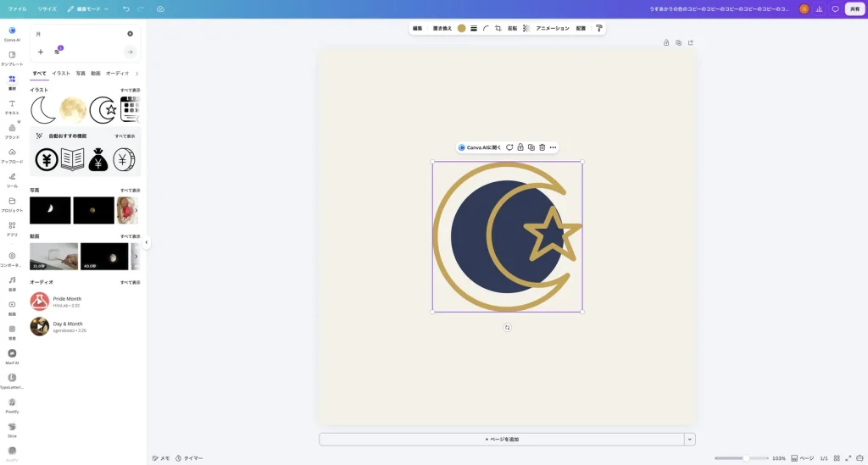The image size is (868, 465).
Task: Open the Pixelify app in sidebar
Action: [x=12, y=405]
